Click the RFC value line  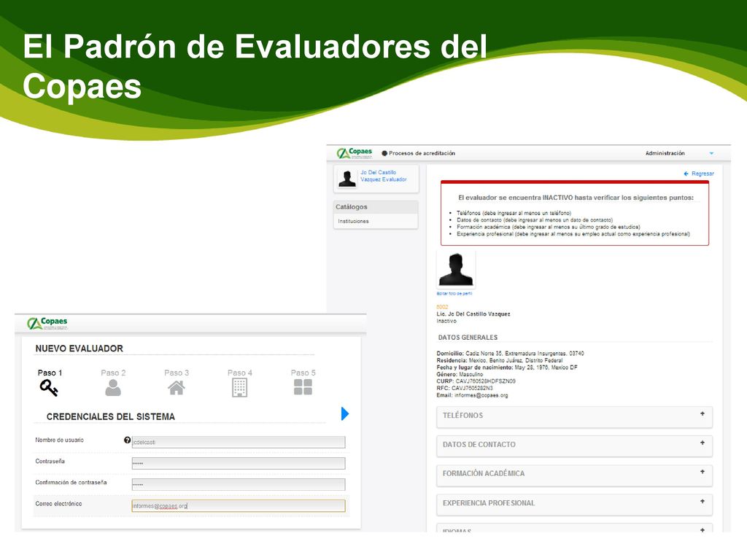pyautogui.click(x=465, y=388)
